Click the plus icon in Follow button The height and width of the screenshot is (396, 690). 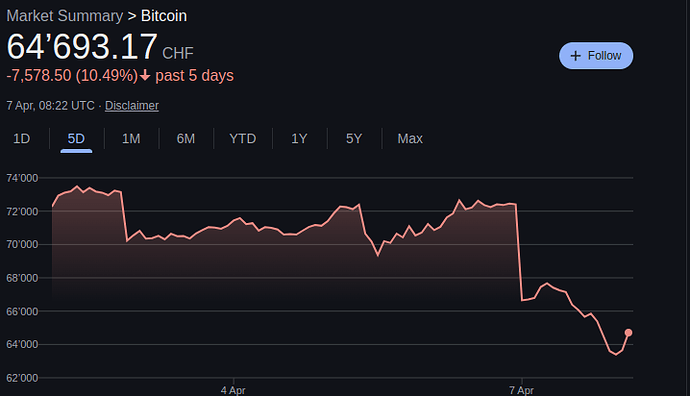[575, 56]
